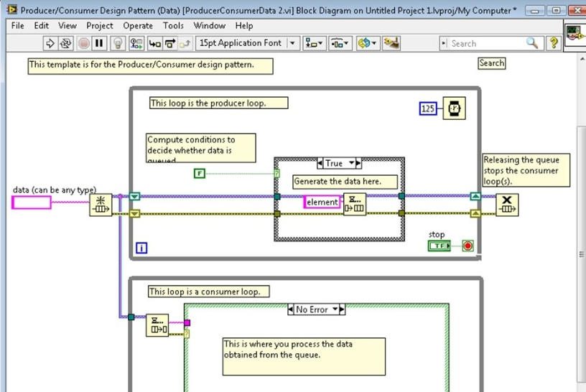Select the Release Queue node
This screenshot has height=392, width=586.
coord(507,205)
